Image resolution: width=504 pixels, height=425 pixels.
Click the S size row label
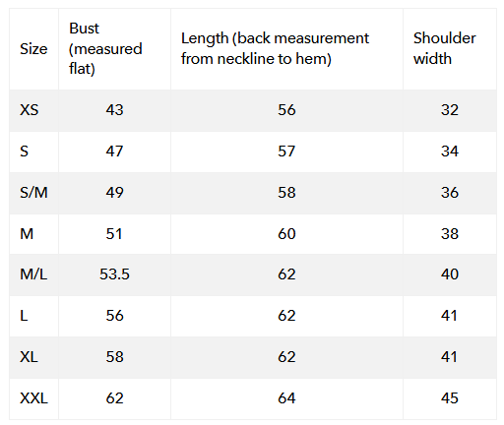click(24, 152)
